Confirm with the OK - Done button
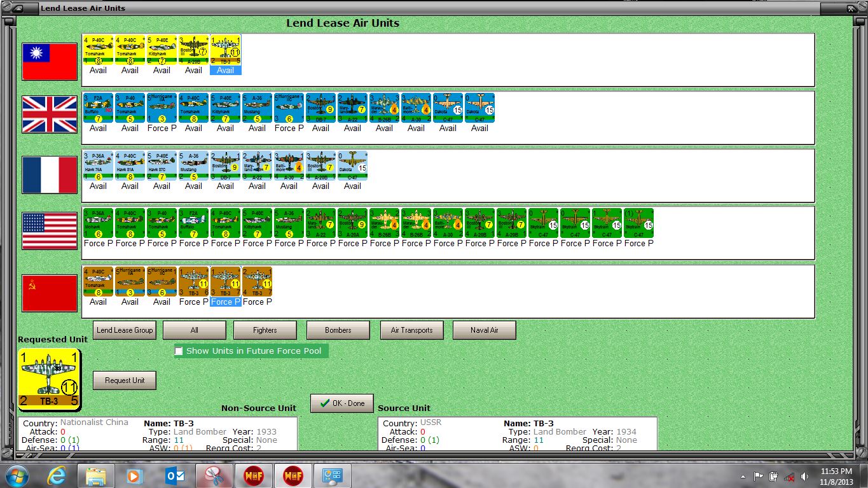This screenshot has width=868, height=488. coord(342,403)
